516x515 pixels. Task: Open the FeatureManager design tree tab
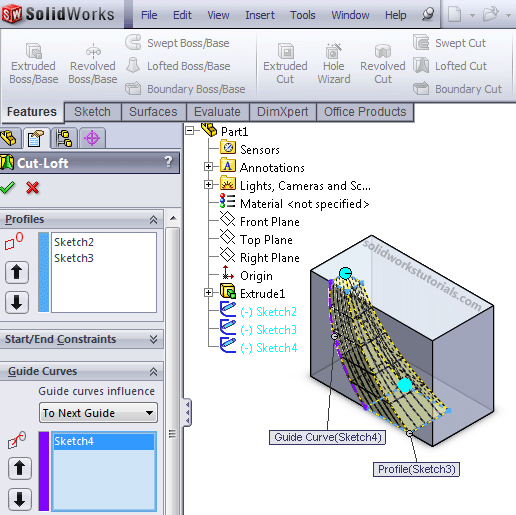[9, 138]
